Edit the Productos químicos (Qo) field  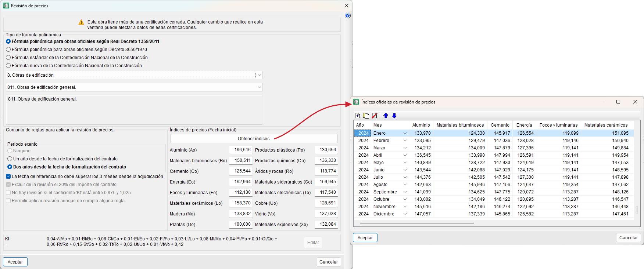coord(326,160)
